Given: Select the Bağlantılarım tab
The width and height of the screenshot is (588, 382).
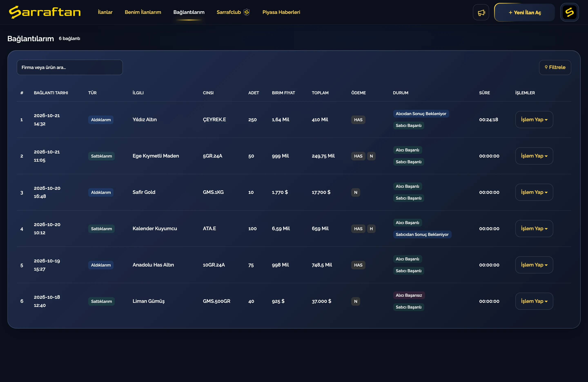Looking at the screenshot, I should 189,12.
